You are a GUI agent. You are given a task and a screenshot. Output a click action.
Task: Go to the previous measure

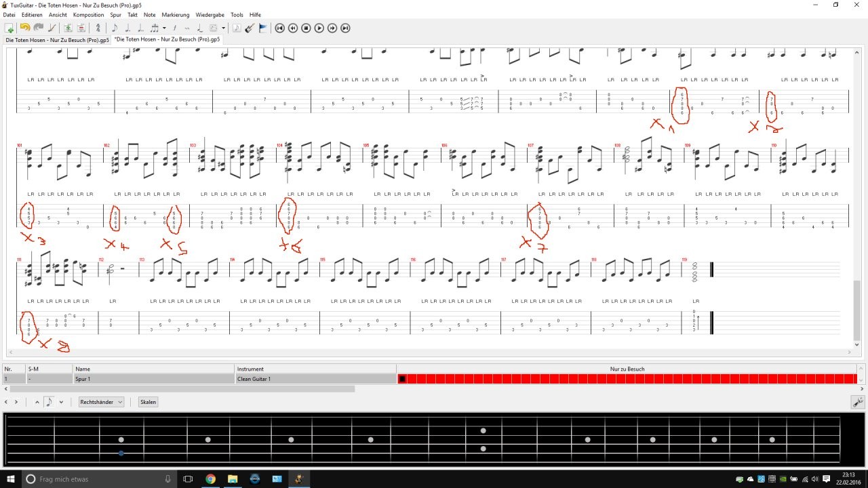tap(293, 28)
